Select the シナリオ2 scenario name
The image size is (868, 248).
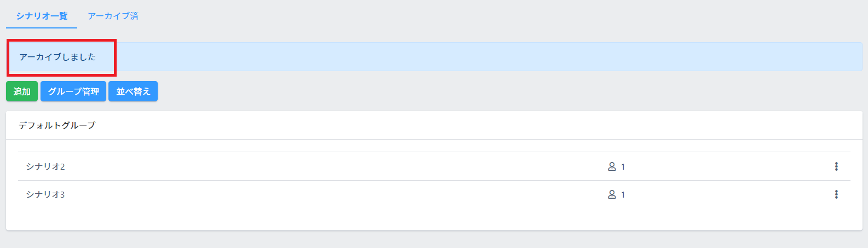pyautogui.click(x=45, y=166)
